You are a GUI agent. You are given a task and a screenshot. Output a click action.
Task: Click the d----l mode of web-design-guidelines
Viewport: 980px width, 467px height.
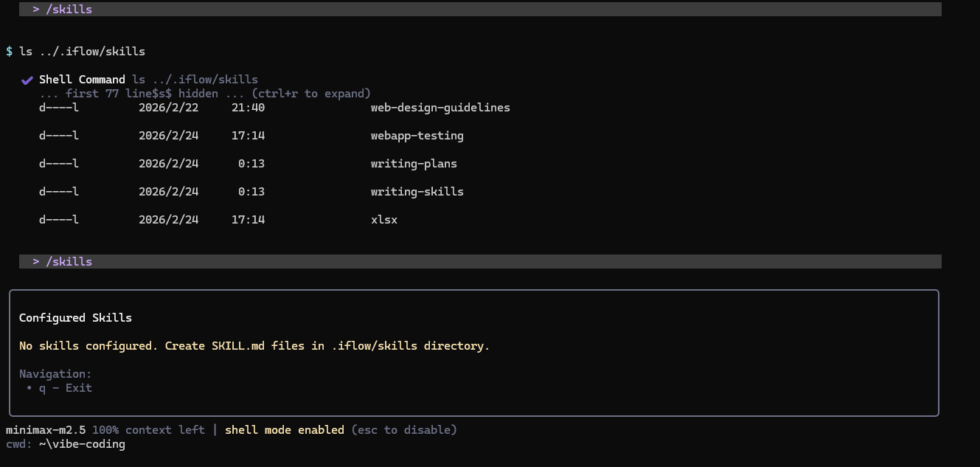[59, 108]
